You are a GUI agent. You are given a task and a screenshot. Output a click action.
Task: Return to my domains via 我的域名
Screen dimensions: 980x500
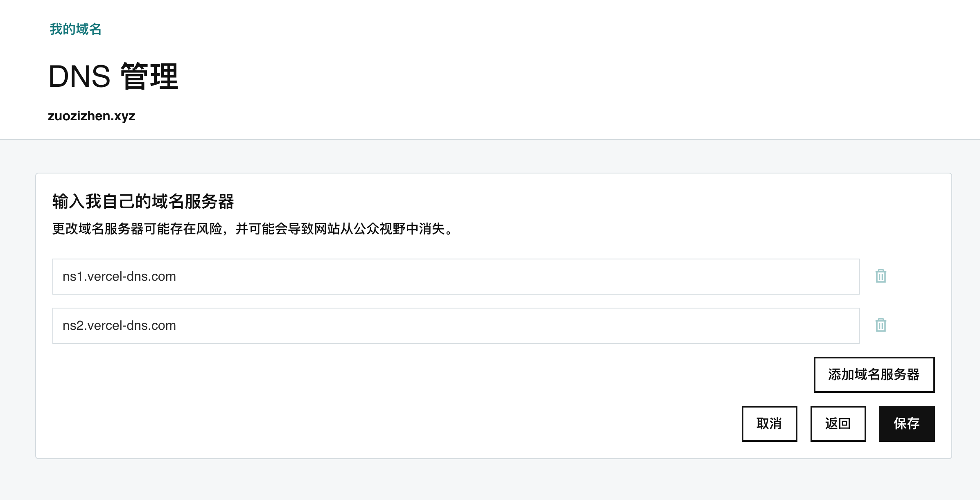click(x=75, y=29)
